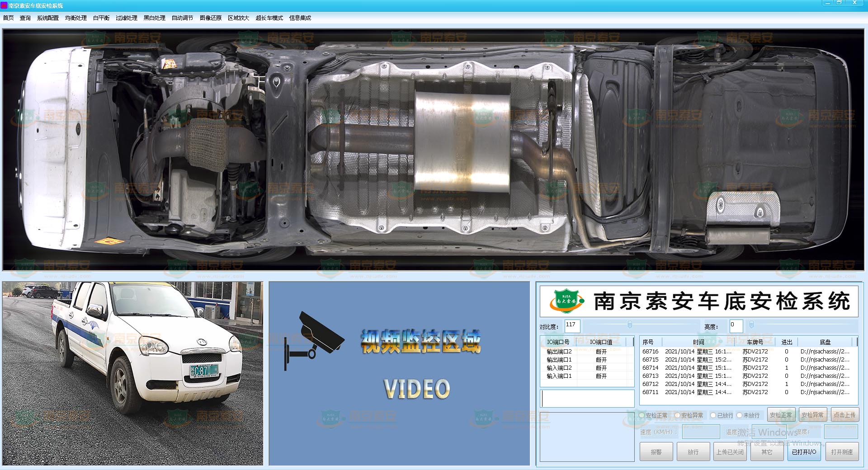Select the 未放行 radio option
868x470 pixels.
point(739,415)
